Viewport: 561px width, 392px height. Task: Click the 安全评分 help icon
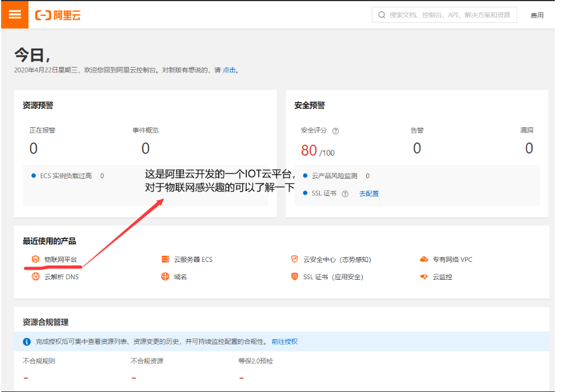point(335,131)
